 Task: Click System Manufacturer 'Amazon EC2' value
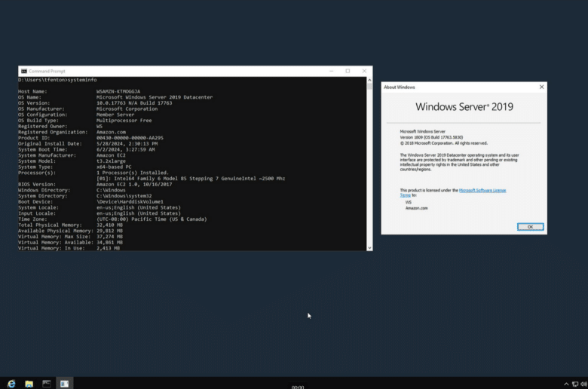[x=111, y=155]
